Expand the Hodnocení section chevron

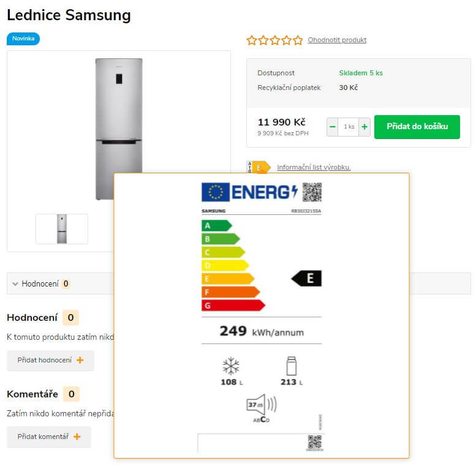15,284
